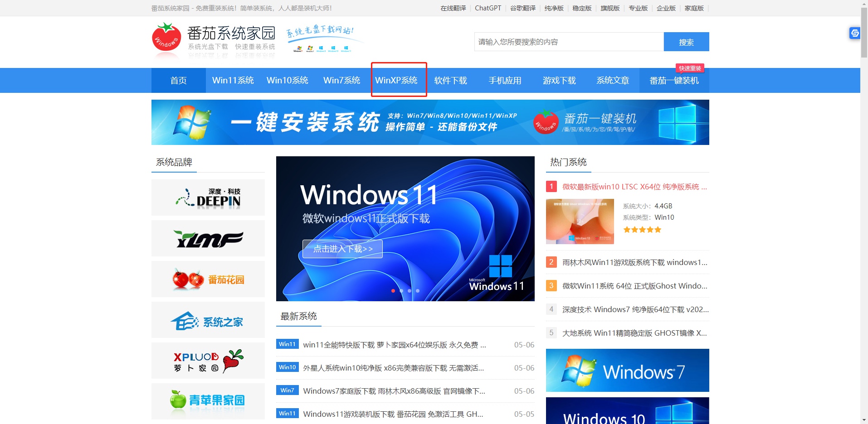
Task: Open the 稳定版 top link
Action: tap(582, 8)
